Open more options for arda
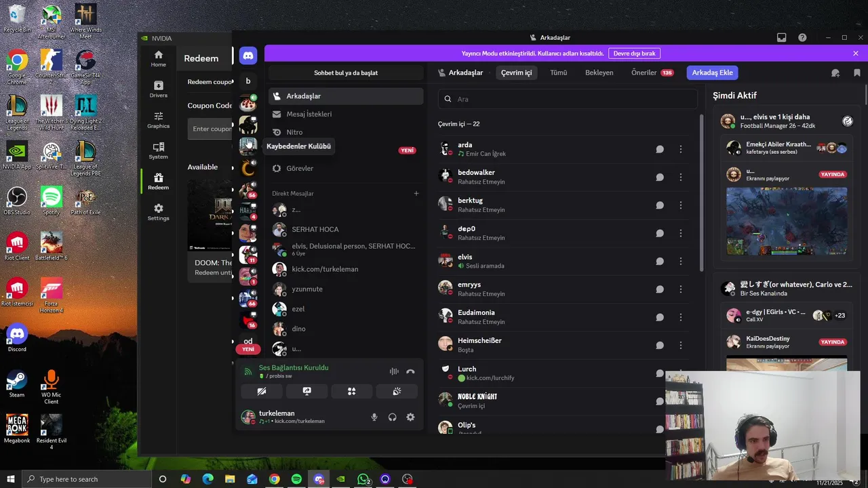 [681, 149]
